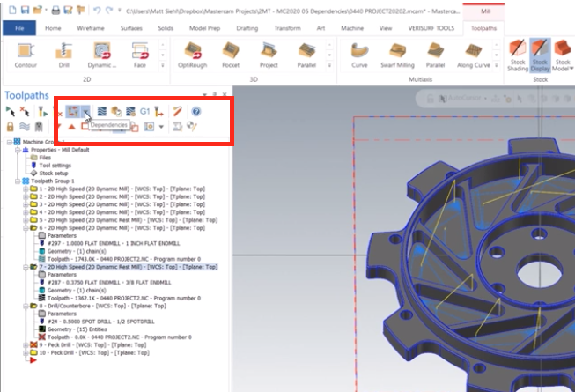This screenshot has height=392, width=575.
Task: Choose the 3D Pocket toolpath
Action: pos(231,55)
